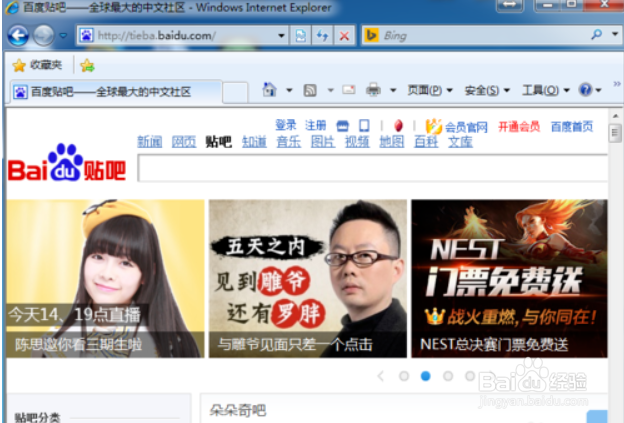Expand the Print dropdown arrow

[x=393, y=90]
